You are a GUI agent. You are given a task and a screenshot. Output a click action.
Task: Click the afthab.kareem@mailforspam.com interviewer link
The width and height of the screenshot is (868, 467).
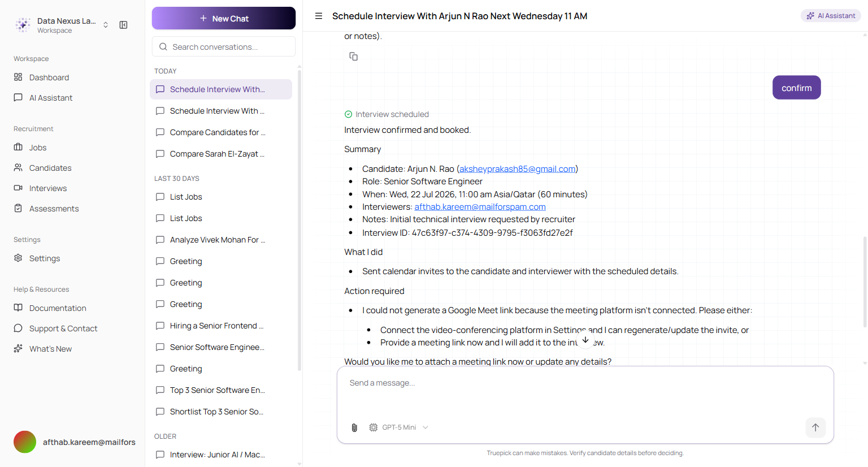pos(480,207)
